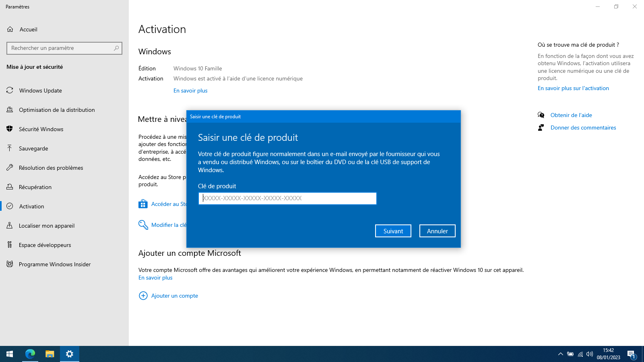Open En savoir plus sur l'activation link
This screenshot has width=644, height=362.
[x=573, y=88]
